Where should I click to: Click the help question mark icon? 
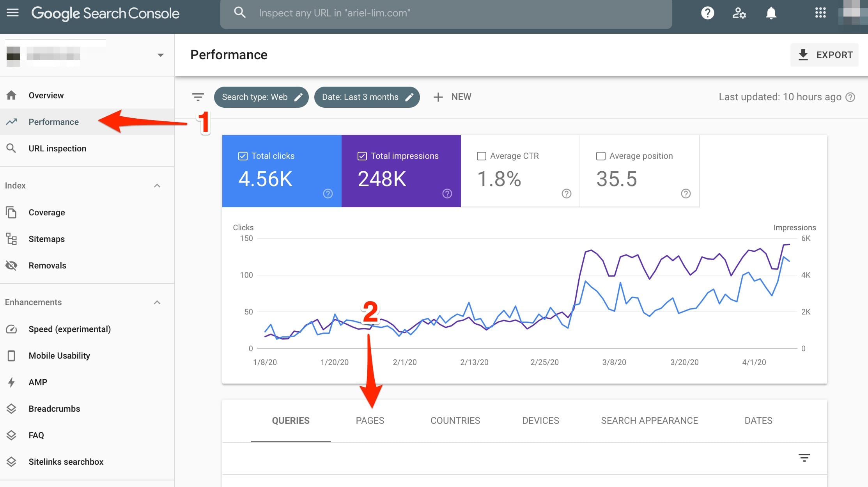[x=707, y=13]
